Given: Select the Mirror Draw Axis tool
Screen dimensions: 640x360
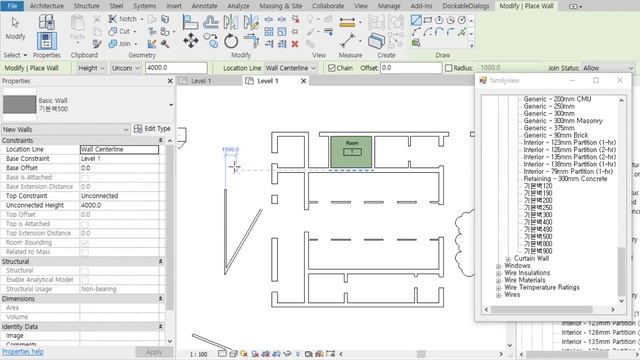Looking at the screenshot, I should tap(251, 22).
